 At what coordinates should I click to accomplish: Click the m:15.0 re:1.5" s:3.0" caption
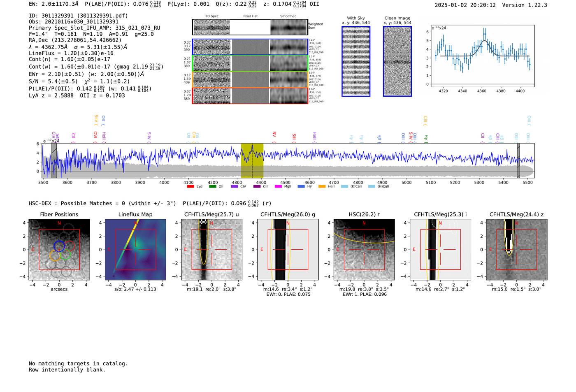pyautogui.click(x=516, y=289)
